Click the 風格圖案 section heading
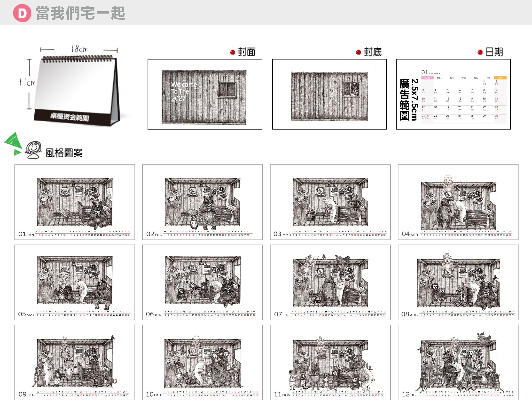Image resolution: width=532 pixels, height=412 pixels. (64, 153)
